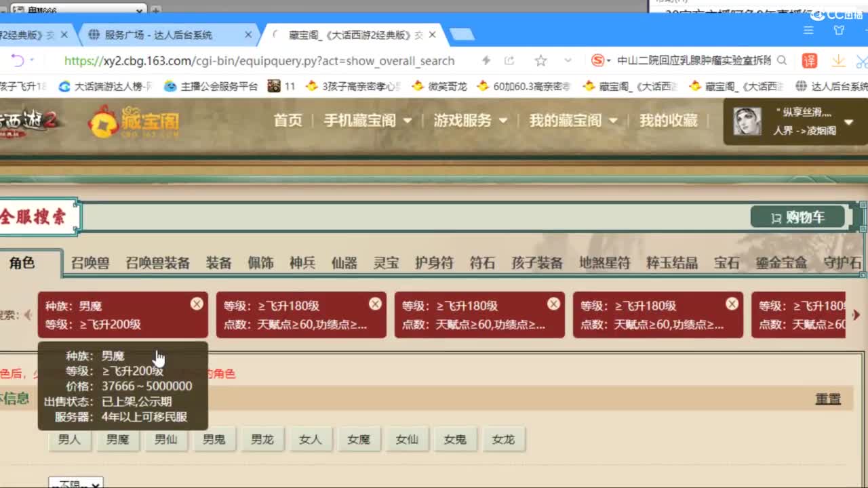Expand the user account dropdown arrow
868x488 pixels.
(x=849, y=122)
